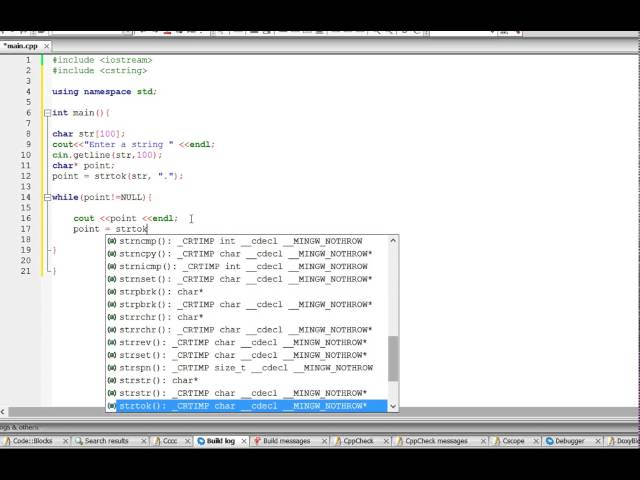Click the 'cin.getline(str,100);' line
Viewport: 640px width, 480px height.
pos(107,155)
